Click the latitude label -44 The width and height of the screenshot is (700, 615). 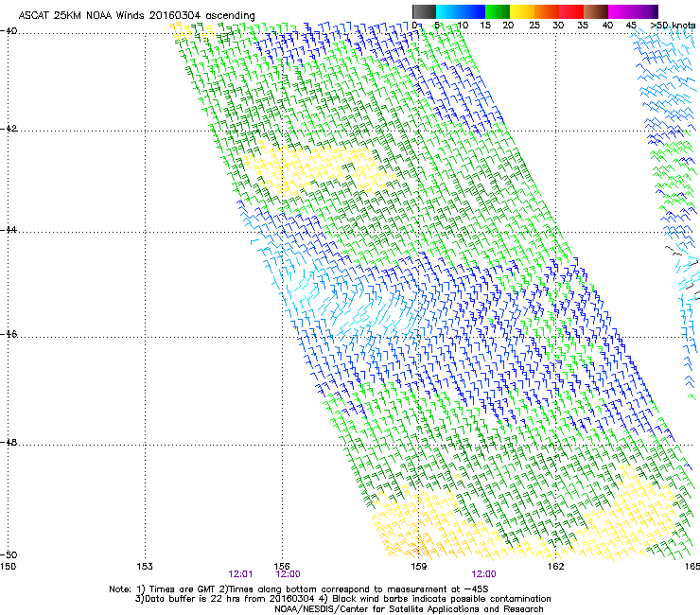[x=9, y=230]
